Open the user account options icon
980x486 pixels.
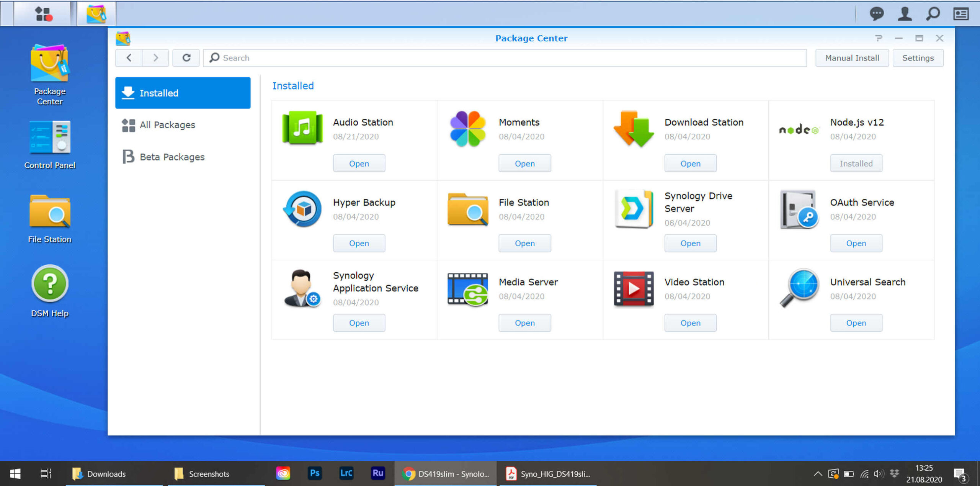[905, 14]
